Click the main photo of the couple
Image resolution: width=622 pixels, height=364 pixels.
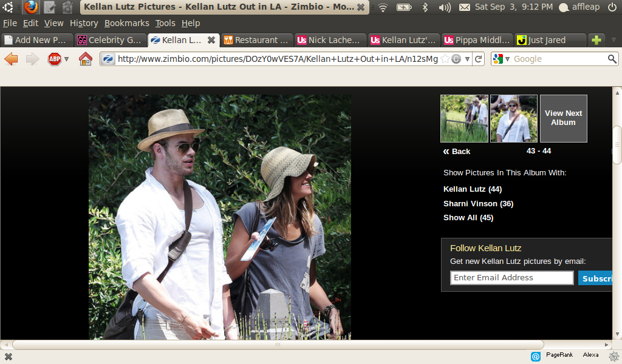point(220,217)
